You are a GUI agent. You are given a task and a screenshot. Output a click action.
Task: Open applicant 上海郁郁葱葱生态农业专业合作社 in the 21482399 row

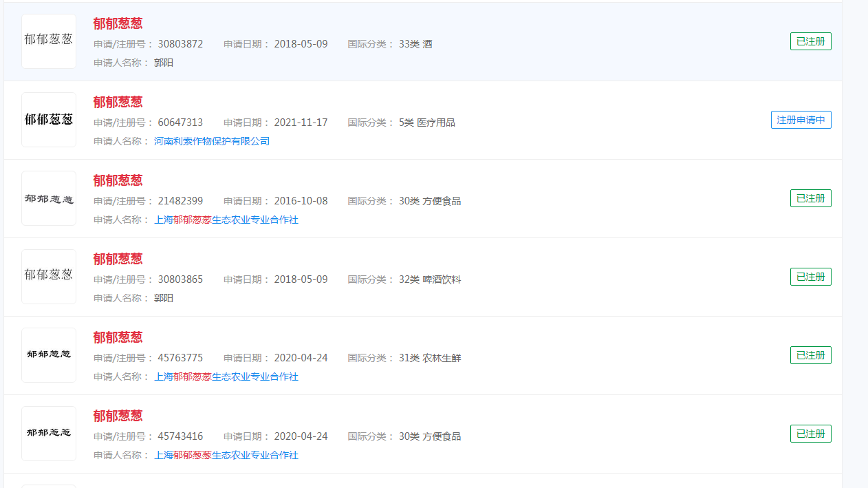coord(226,220)
